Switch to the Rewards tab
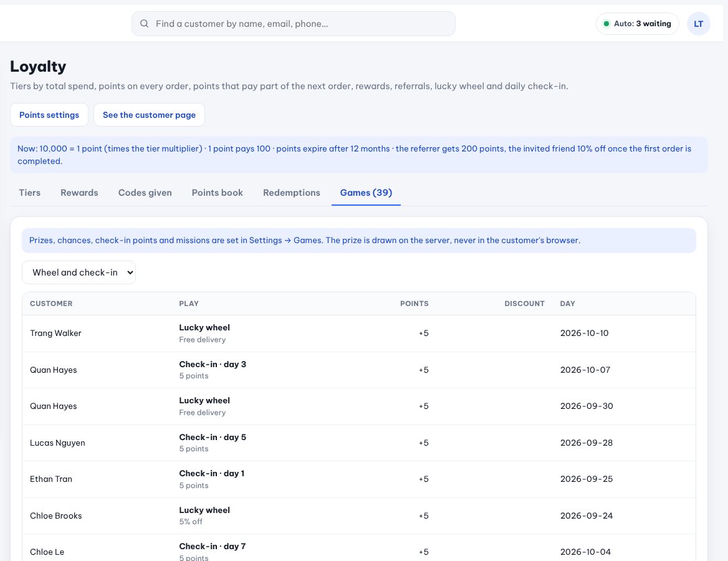 tap(79, 193)
